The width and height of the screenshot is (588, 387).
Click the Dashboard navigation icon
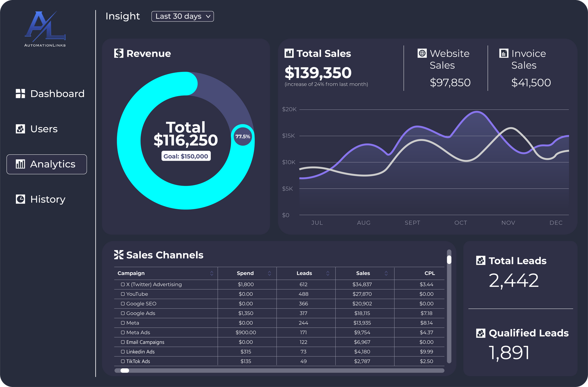tap(20, 93)
